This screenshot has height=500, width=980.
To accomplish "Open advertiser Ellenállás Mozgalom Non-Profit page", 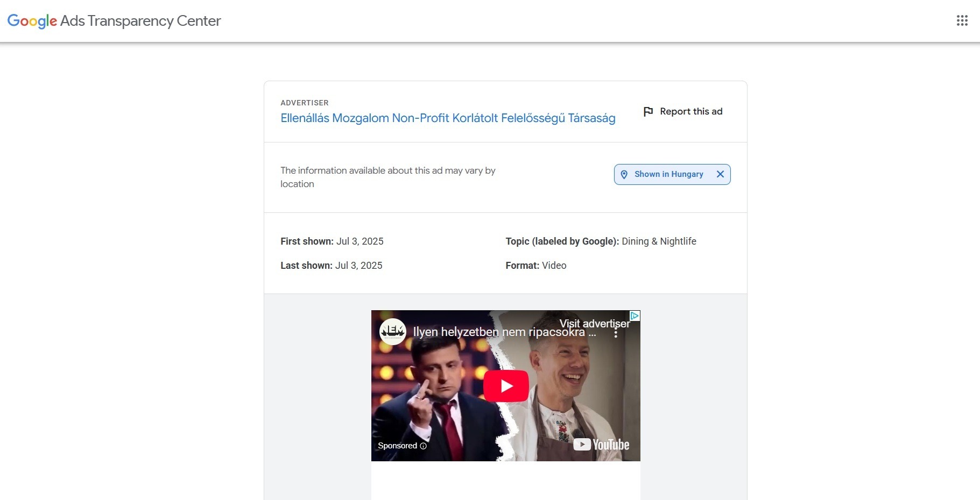I will (448, 118).
